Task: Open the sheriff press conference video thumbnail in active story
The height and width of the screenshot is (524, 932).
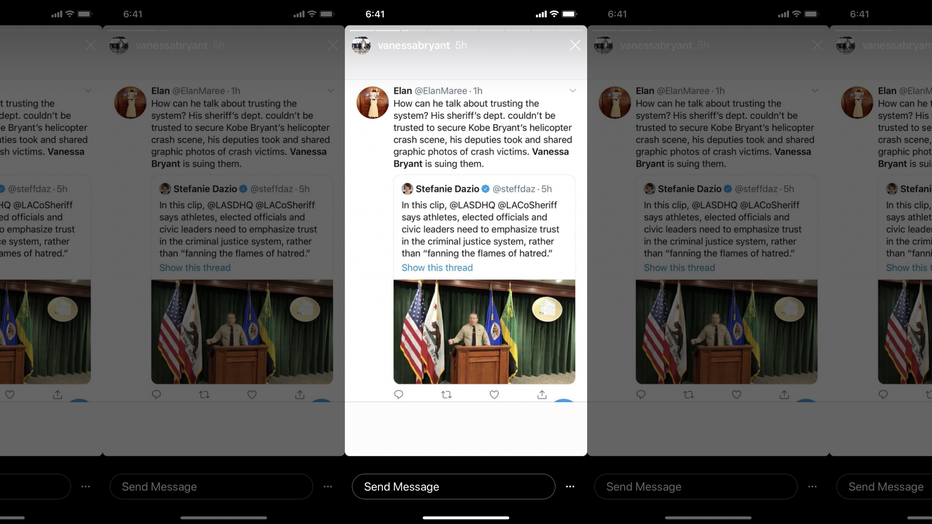Action: (484, 332)
